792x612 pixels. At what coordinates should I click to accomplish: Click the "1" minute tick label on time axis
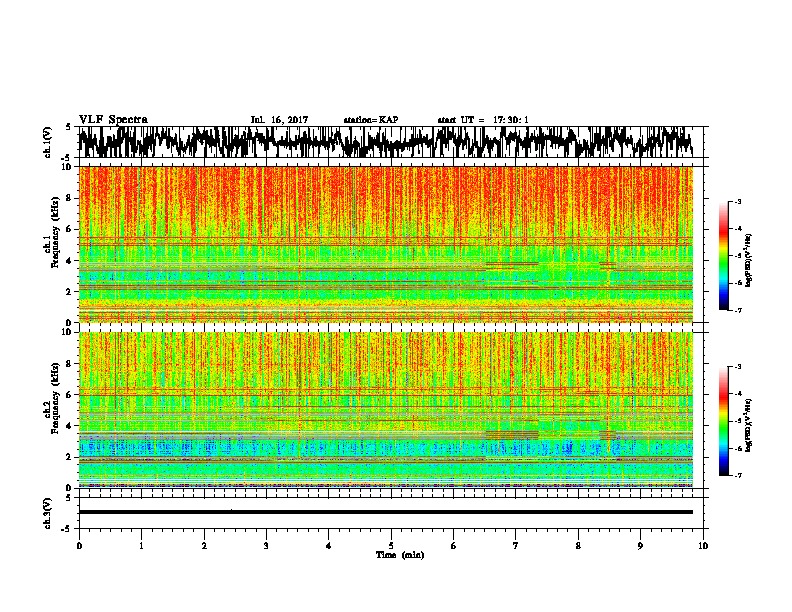[x=141, y=546]
